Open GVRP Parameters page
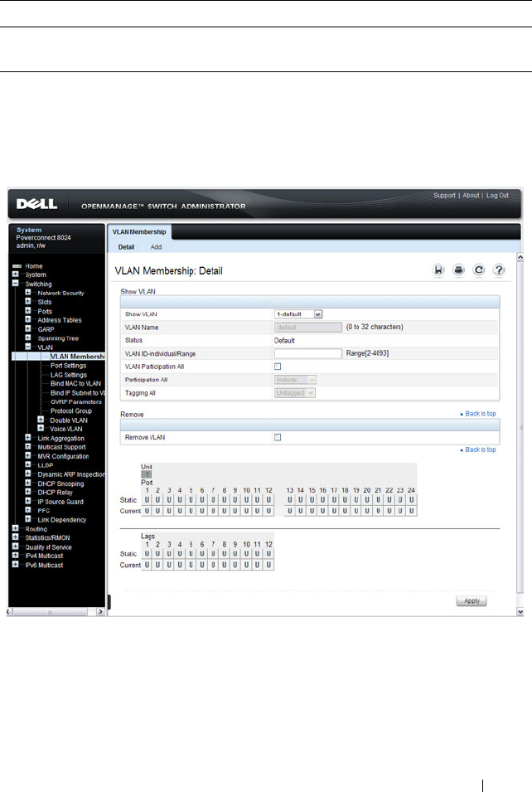This screenshot has height=792, width=532. tap(75, 402)
